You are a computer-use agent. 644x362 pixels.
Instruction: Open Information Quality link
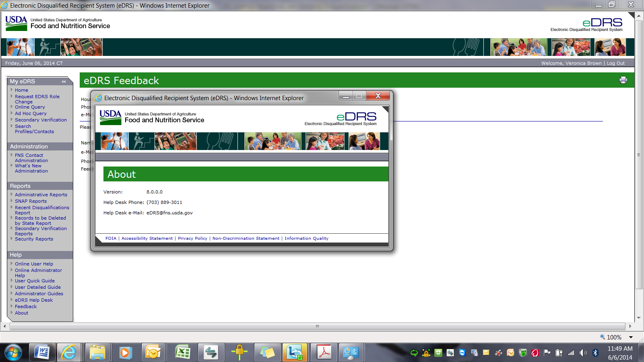click(306, 239)
